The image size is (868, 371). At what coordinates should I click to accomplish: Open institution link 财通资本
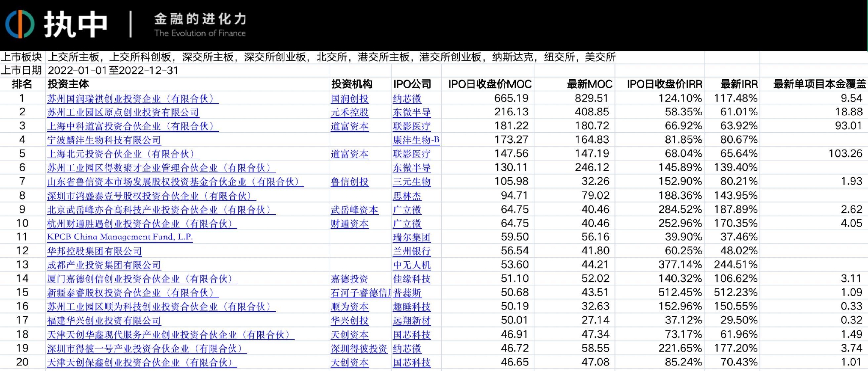[350, 224]
